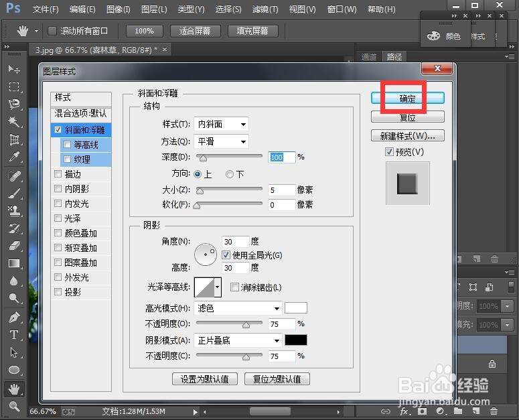Enable the 等高线 checkbox

[x=67, y=144]
